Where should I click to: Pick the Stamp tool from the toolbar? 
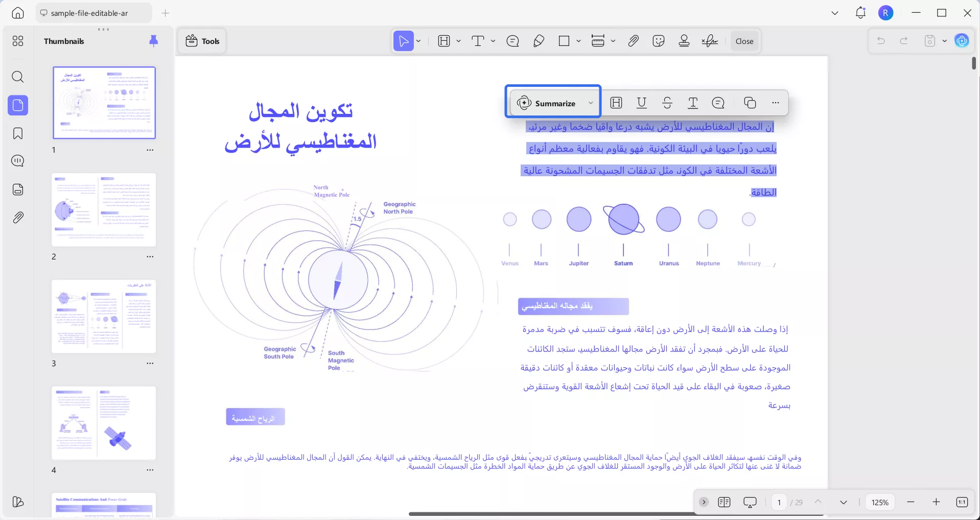684,41
